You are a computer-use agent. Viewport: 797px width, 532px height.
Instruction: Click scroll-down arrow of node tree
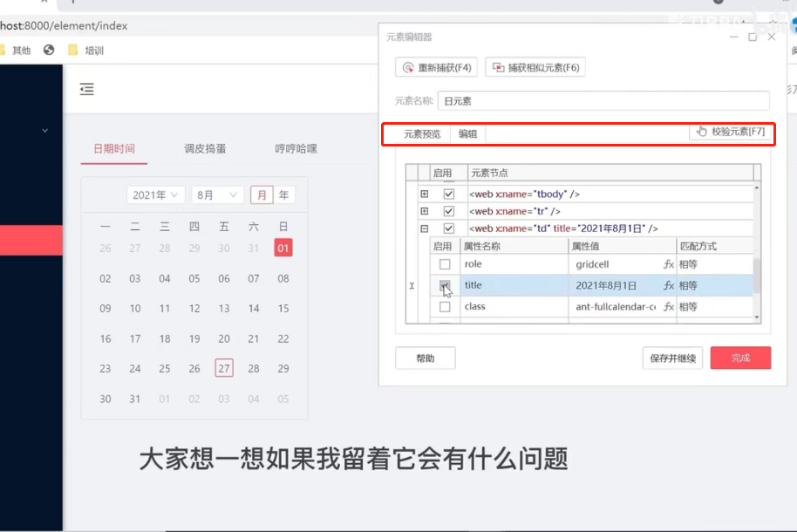coord(757,317)
